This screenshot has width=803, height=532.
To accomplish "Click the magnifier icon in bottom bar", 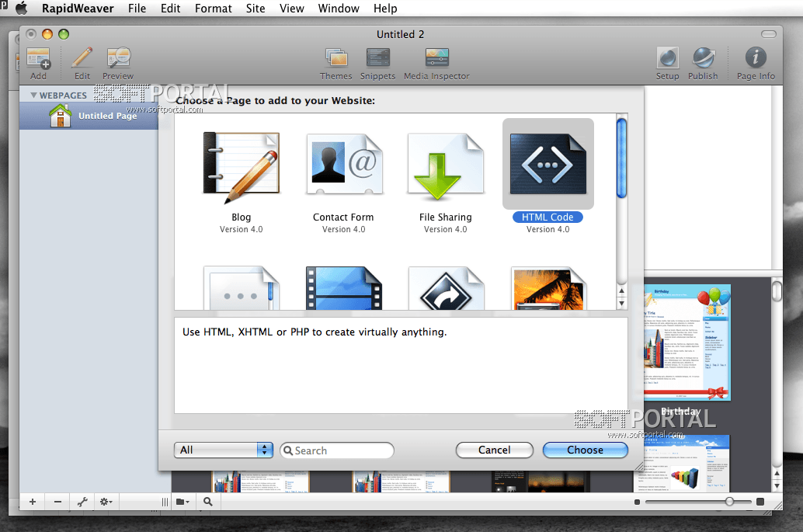I will (208, 502).
